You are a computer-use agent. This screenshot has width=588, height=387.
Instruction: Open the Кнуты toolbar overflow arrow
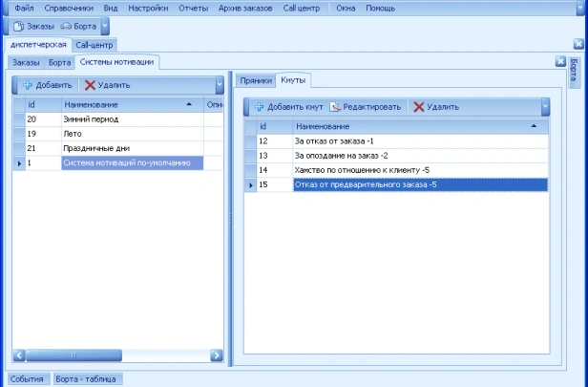[x=545, y=107]
